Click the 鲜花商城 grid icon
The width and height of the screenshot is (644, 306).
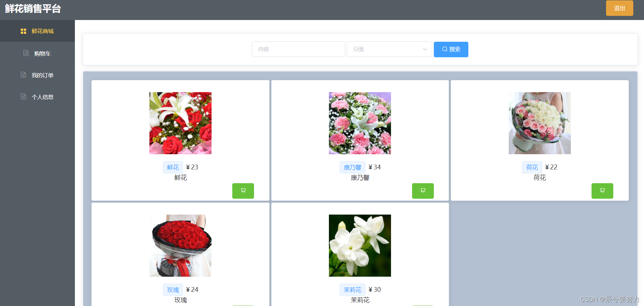pyautogui.click(x=23, y=31)
